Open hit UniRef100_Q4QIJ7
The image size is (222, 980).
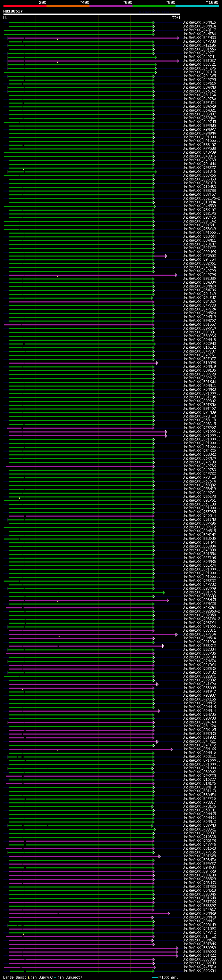pos(199,30)
